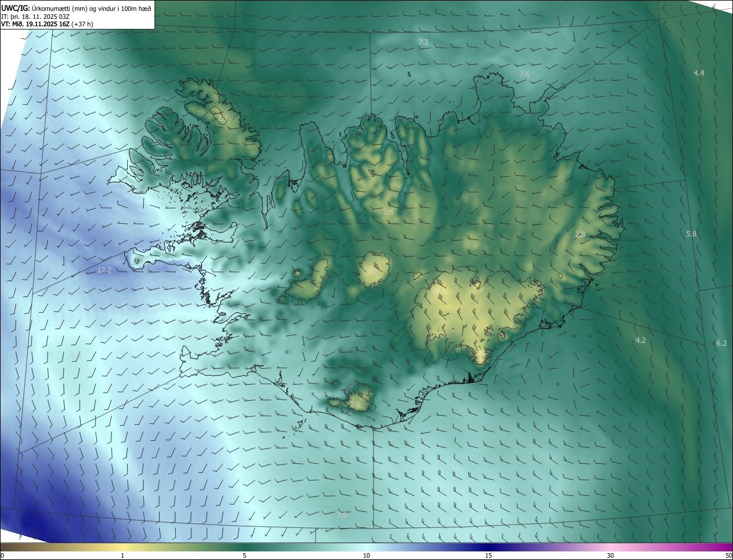Viewport: 733px width, 560px height.
Task: Click the 15 tick on the color scale
Action: (488, 555)
